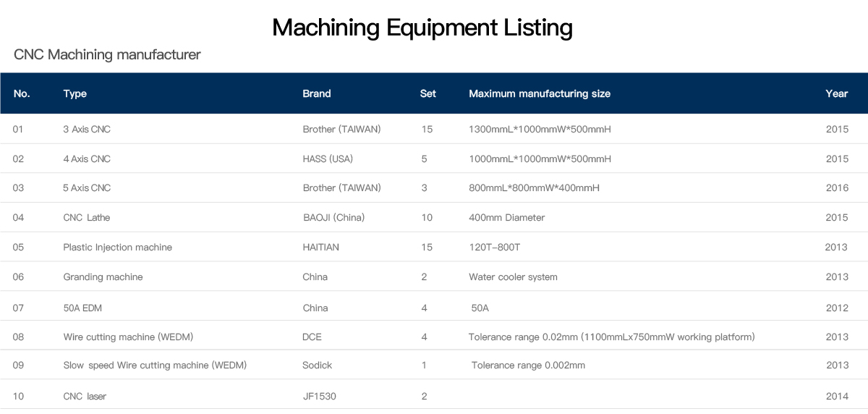Click the Sodick brand cell
The height and width of the screenshot is (414, 868).
click(x=317, y=365)
